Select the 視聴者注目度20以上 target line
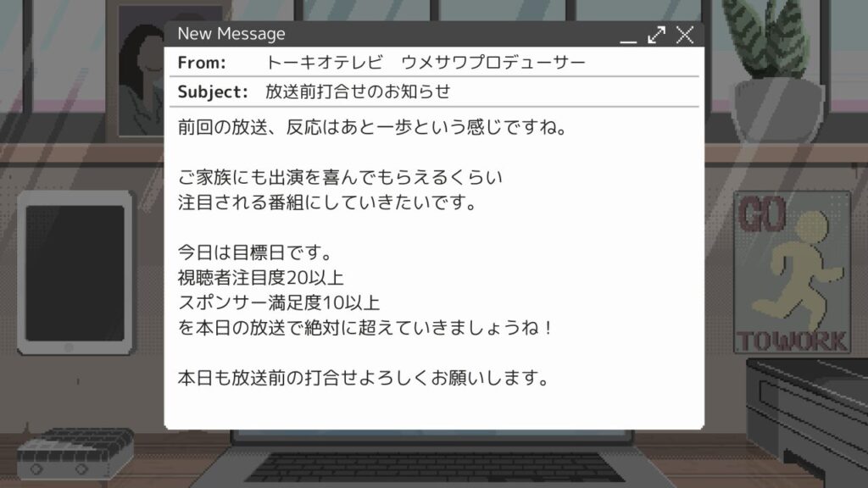868x488 pixels. tap(261, 278)
